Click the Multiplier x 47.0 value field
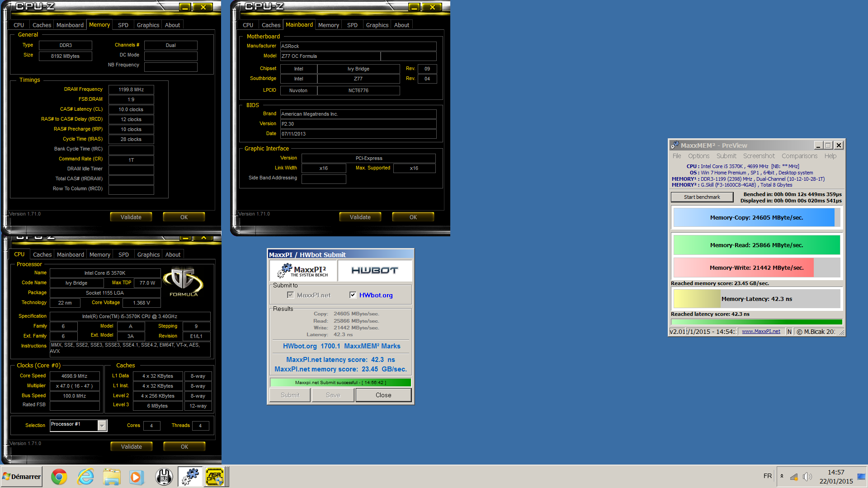 (75, 386)
